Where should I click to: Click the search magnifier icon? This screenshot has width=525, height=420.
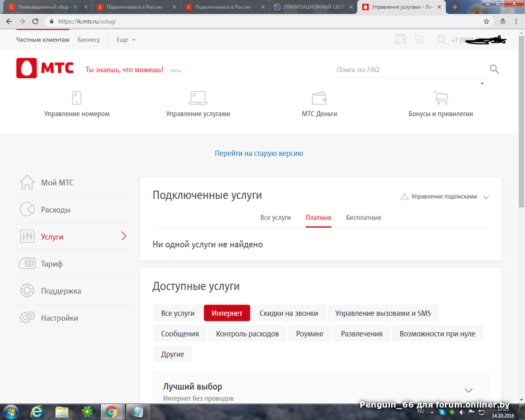(494, 70)
